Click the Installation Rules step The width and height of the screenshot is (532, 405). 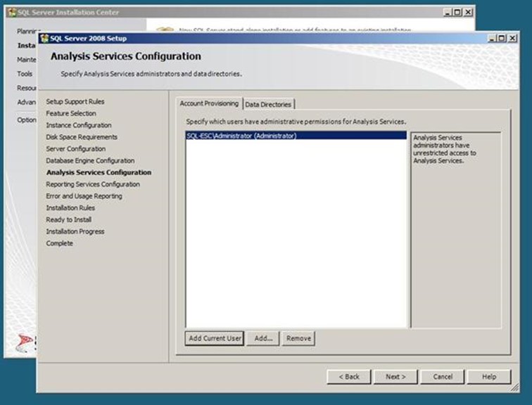click(70, 208)
